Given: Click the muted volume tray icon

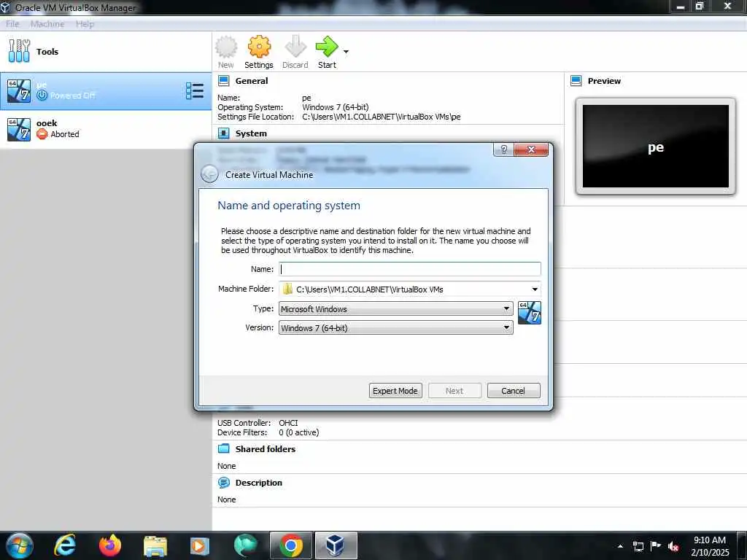Looking at the screenshot, I should coord(673,546).
